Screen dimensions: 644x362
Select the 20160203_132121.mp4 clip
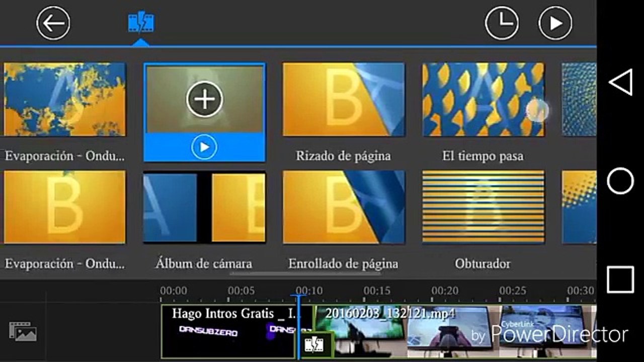click(455, 332)
